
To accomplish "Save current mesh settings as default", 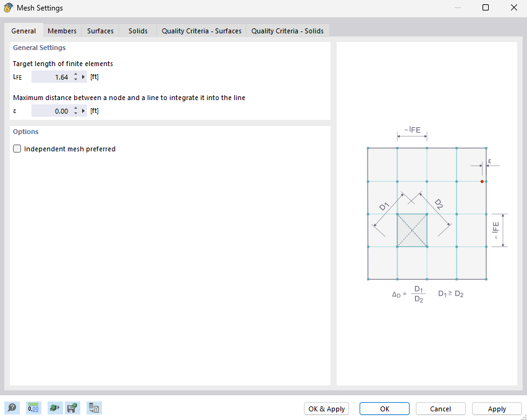I will point(72,408).
